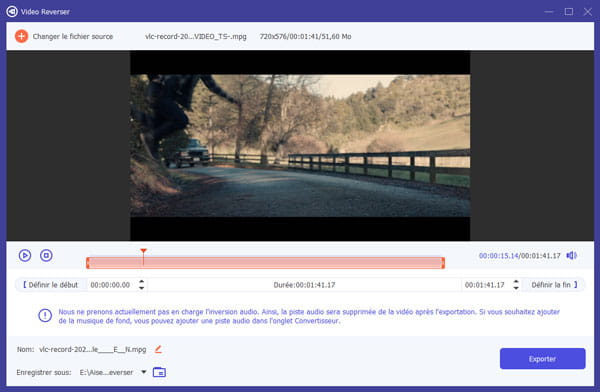This screenshot has width=600, height=392.
Task: Click the right trim handle of timeline
Action: [x=443, y=263]
